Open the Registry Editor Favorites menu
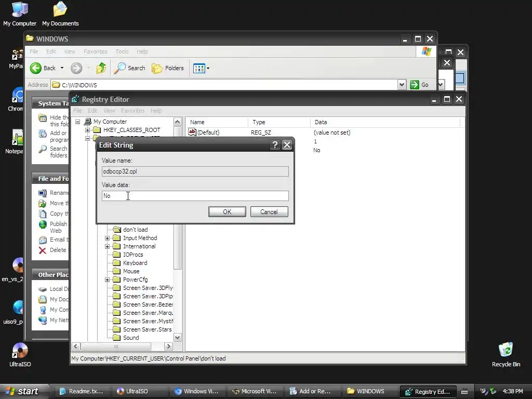 pyautogui.click(x=132, y=111)
